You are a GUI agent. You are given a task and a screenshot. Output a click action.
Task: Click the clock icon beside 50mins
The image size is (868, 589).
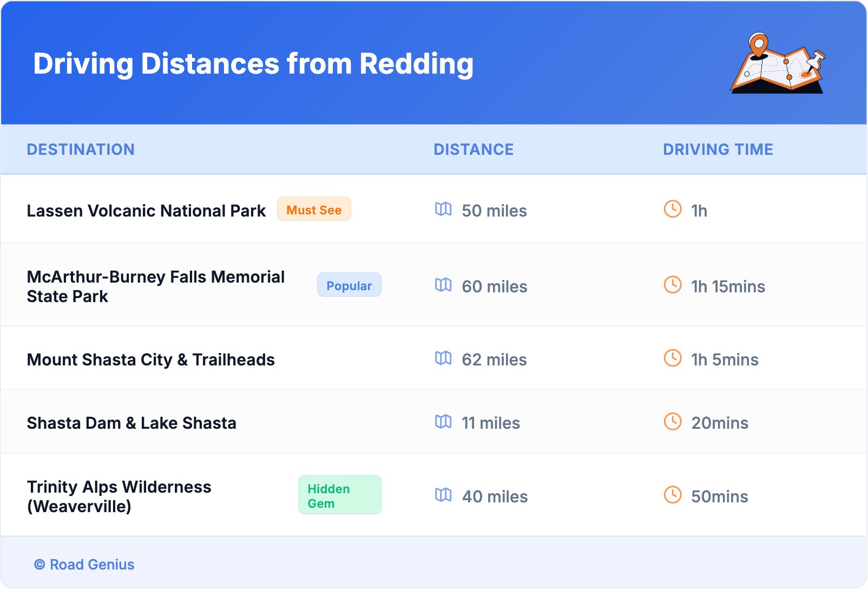coord(673,495)
